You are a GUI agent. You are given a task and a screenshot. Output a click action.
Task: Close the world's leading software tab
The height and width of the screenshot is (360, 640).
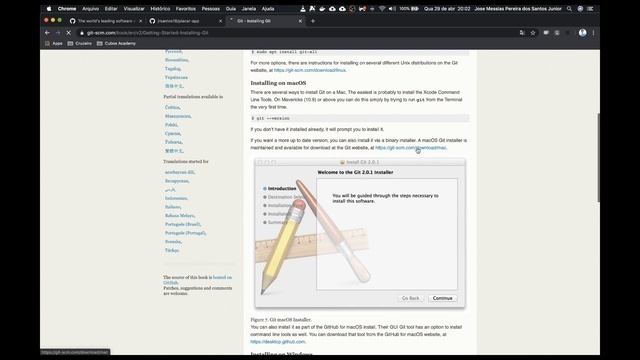[x=141, y=21]
